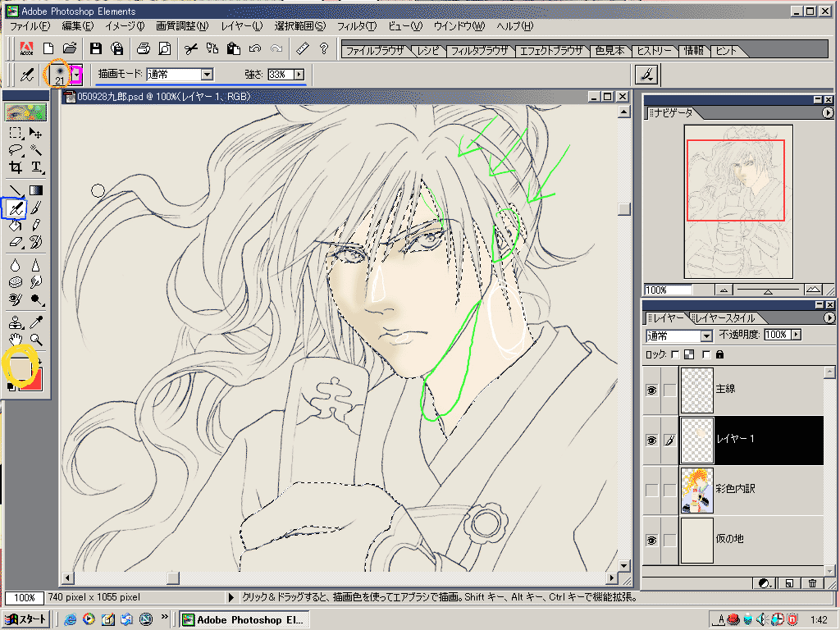This screenshot has height=630, width=840.
Task: Choose the Impressionist brush tool
Action: pos(36,242)
